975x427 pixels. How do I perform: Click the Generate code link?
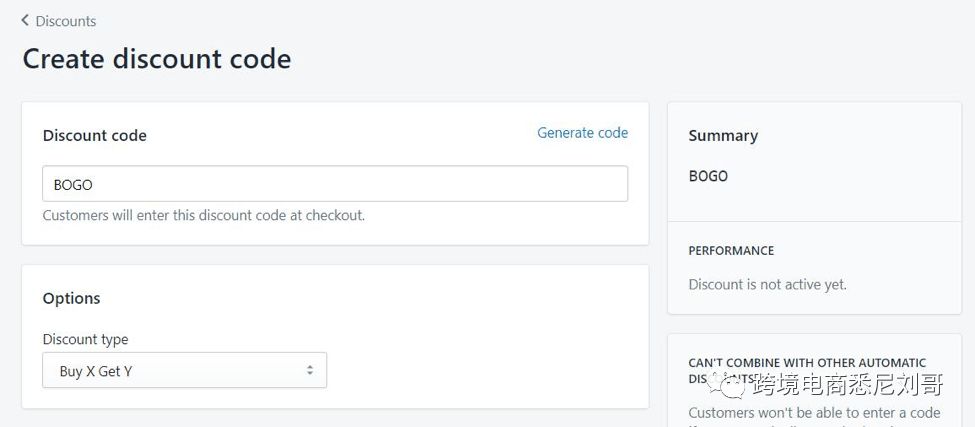coord(582,132)
